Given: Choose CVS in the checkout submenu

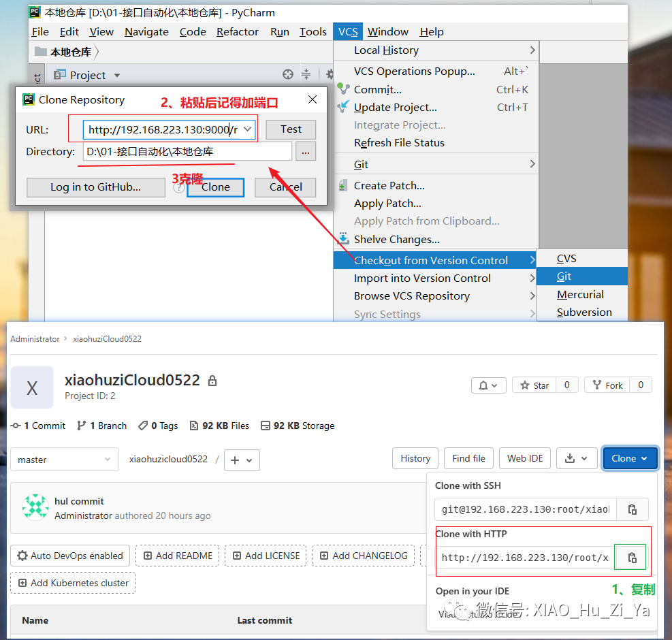Looking at the screenshot, I should pos(582,259).
